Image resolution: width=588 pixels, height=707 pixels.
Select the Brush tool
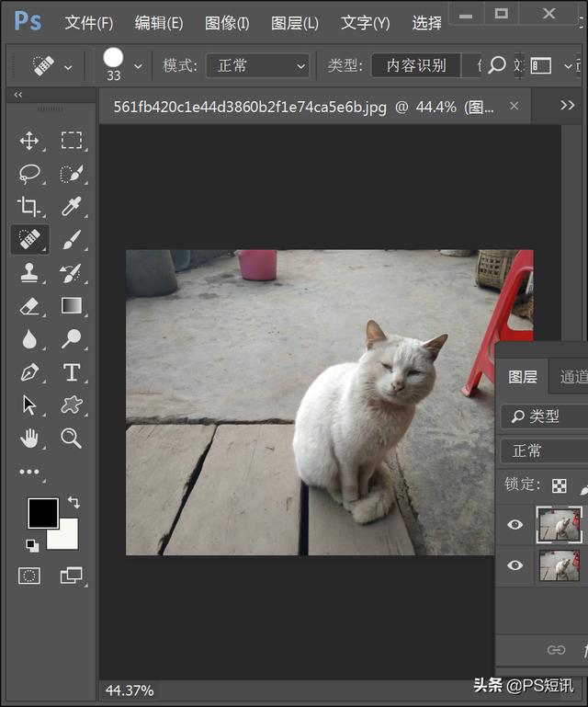(72, 239)
